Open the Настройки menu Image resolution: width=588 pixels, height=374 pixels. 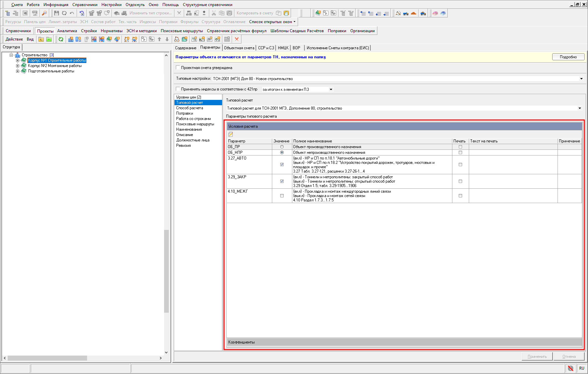pos(111,5)
